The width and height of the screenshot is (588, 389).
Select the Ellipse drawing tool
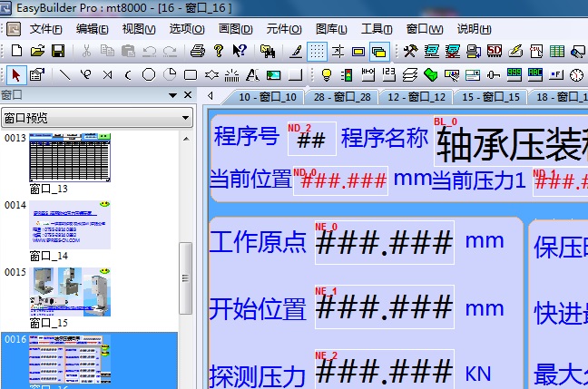[148, 74]
